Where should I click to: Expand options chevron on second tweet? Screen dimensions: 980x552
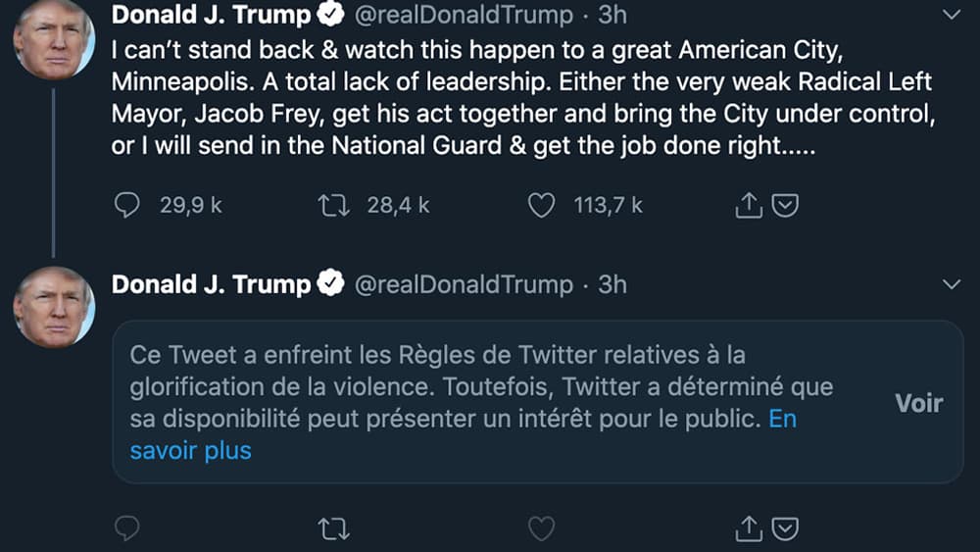pyautogui.click(x=951, y=284)
